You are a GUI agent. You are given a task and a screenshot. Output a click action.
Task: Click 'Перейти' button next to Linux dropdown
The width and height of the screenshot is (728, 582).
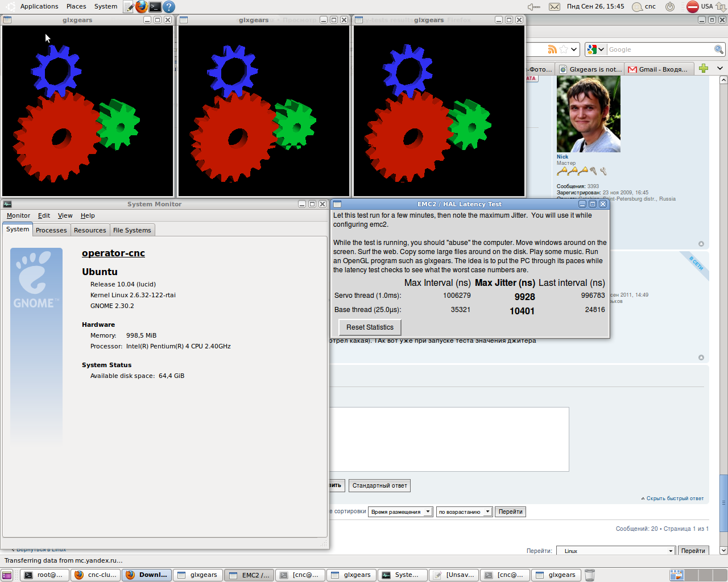(x=693, y=551)
